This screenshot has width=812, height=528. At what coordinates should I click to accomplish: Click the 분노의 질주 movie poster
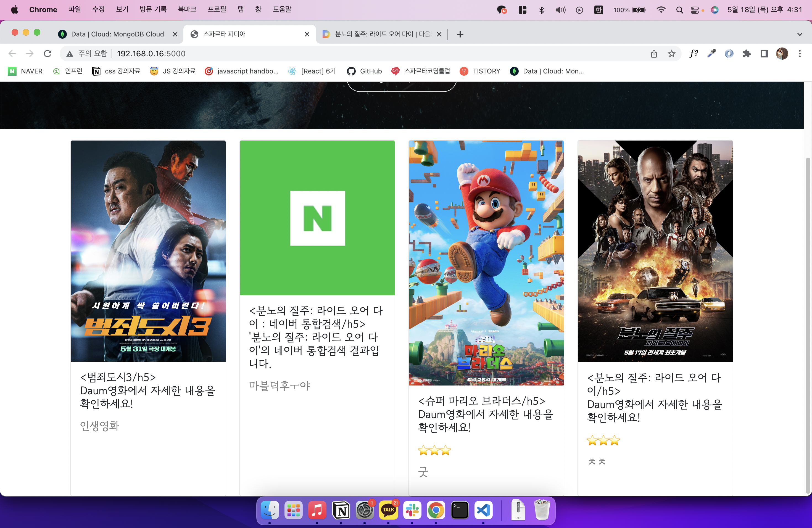click(x=655, y=251)
